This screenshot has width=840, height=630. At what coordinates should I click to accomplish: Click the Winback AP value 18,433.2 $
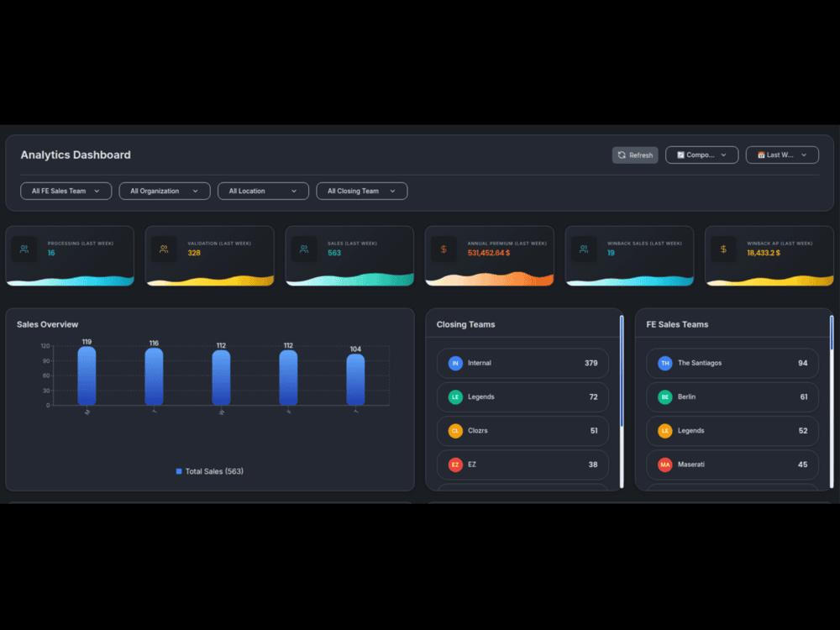coord(764,253)
